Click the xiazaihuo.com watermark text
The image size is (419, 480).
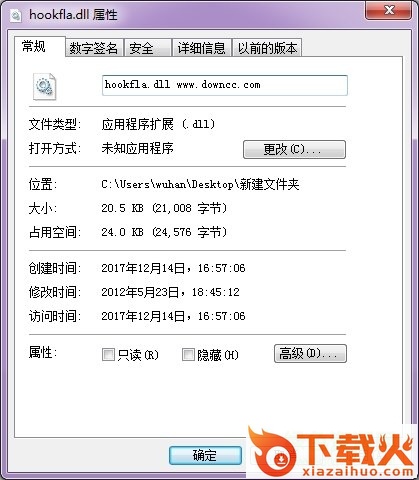[357, 471]
